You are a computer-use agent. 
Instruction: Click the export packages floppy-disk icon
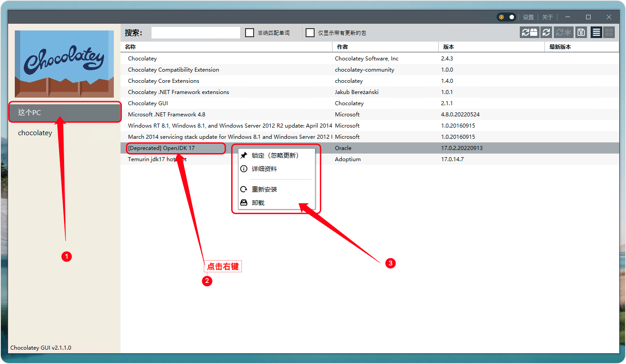coord(581,32)
